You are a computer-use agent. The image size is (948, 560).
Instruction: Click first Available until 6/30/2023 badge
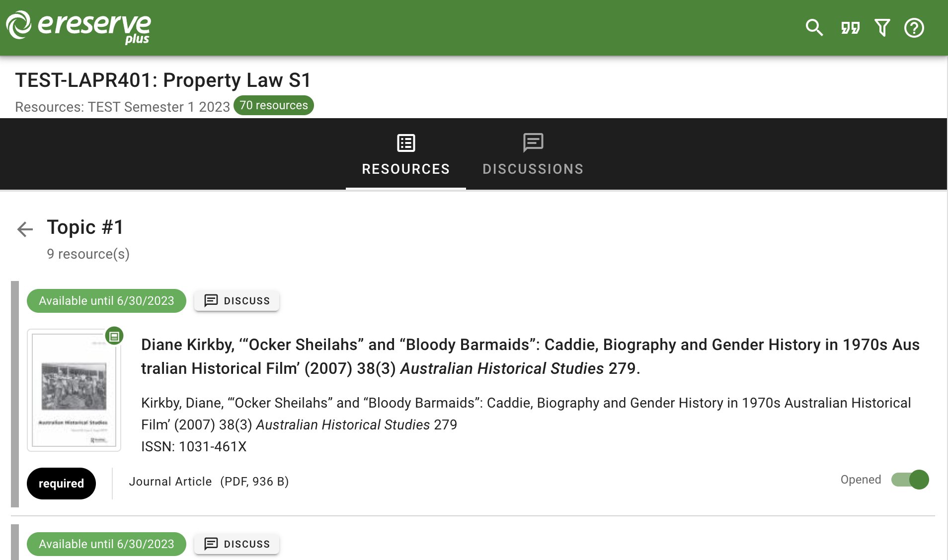pyautogui.click(x=106, y=301)
